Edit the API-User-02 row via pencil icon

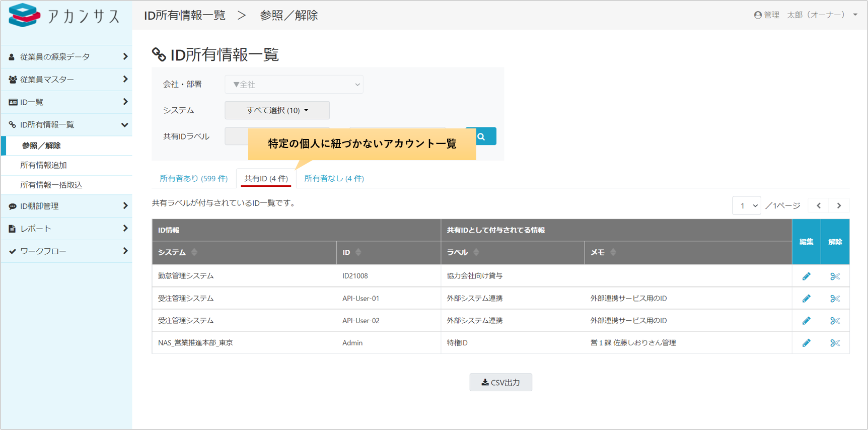pyautogui.click(x=806, y=321)
